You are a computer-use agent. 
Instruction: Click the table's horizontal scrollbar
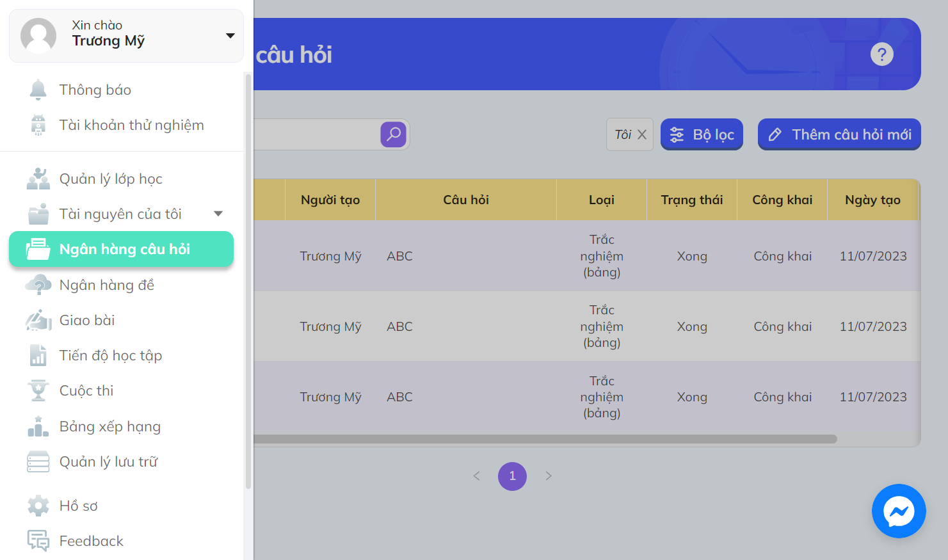click(x=545, y=439)
